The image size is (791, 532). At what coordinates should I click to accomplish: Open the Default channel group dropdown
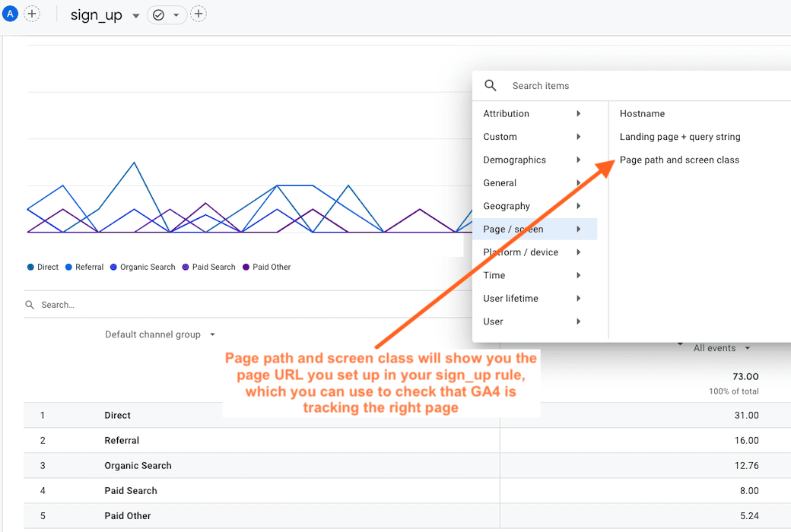pos(160,334)
